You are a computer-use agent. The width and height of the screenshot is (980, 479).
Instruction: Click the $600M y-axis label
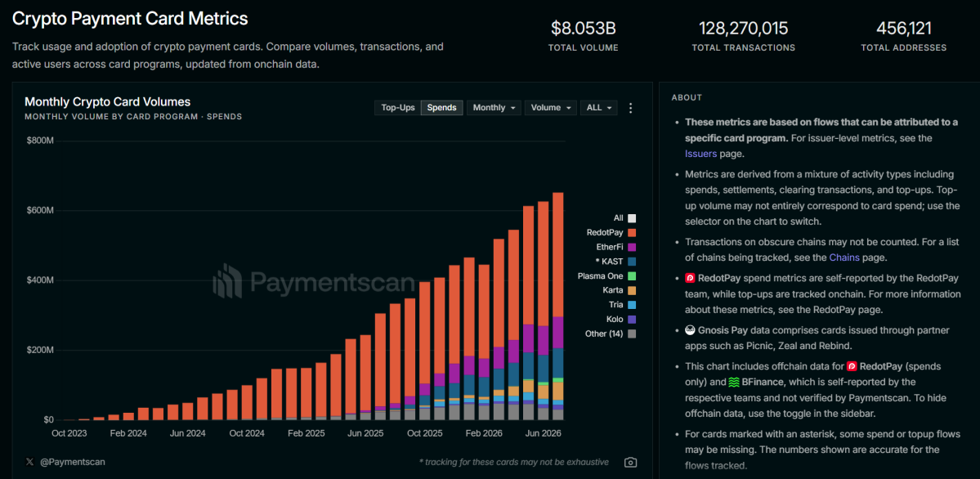tap(41, 211)
